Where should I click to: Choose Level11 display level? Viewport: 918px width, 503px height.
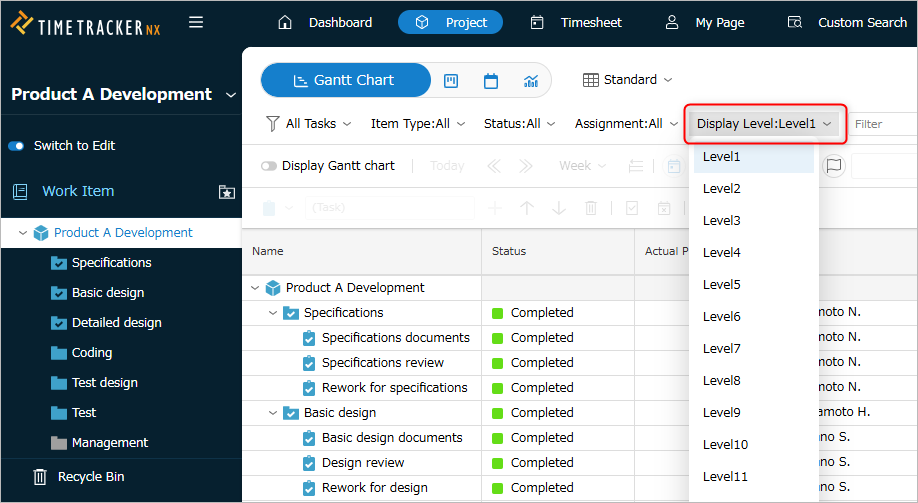click(x=754, y=477)
